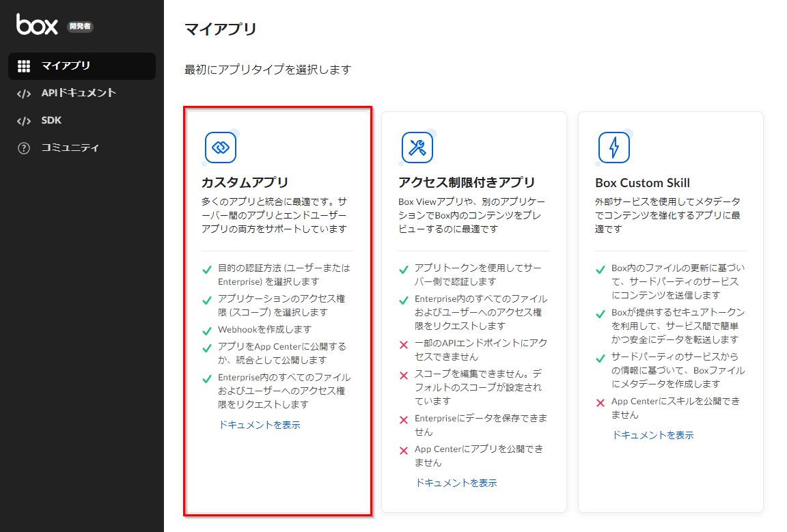Image resolution: width=787 pixels, height=532 pixels.
Task: Select the カスタムアプリ card title
Action: (245, 183)
